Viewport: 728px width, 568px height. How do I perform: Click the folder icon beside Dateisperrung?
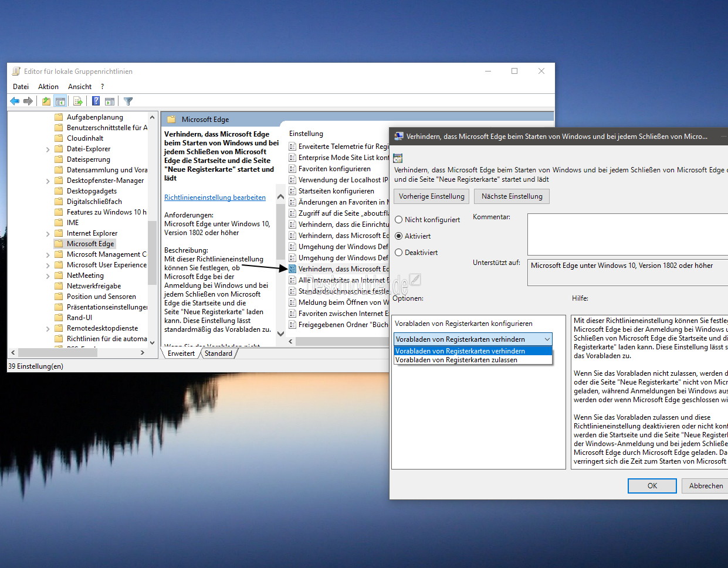pyautogui.click(x=59, y=159)
